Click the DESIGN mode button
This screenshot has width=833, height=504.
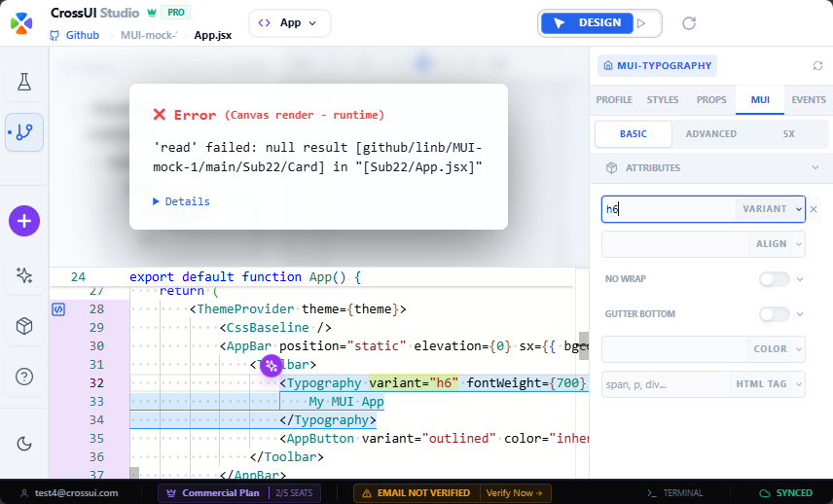587,23
